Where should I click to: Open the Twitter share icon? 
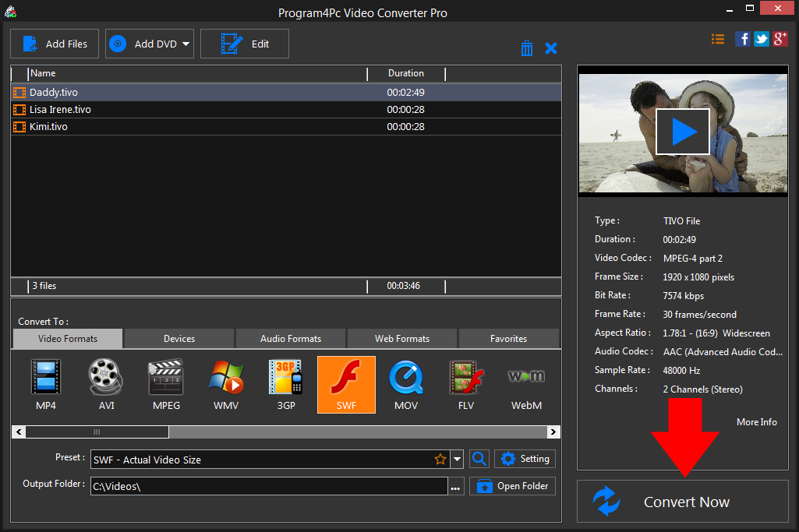tap(762, 39)
